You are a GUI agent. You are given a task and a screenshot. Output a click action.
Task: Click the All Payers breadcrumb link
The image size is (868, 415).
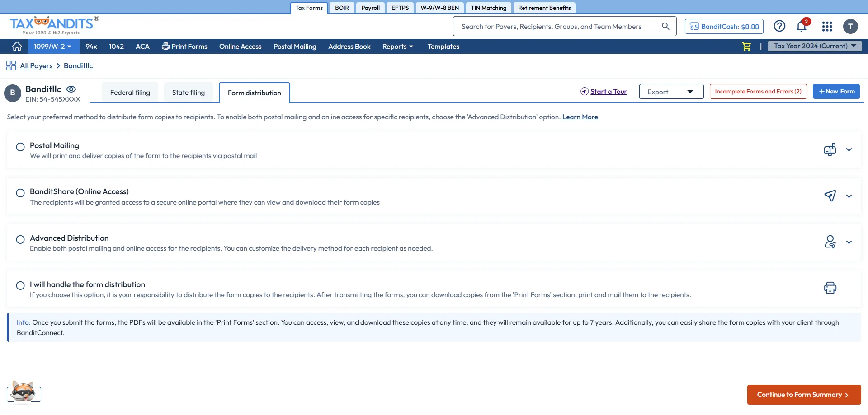(36, 66)
